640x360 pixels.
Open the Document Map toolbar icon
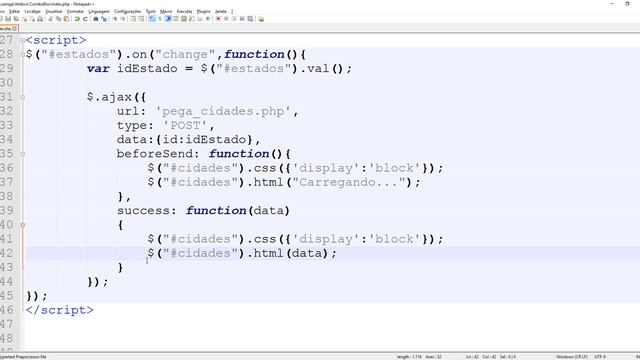pyautogui.click(x=184, y=19)
